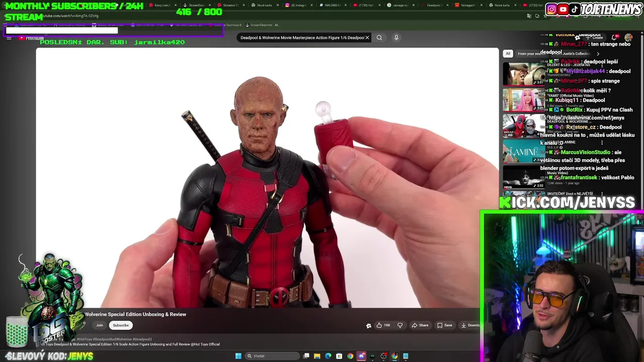
Task: Open Google Chrome from taskbar
Action: coord(350,356)
